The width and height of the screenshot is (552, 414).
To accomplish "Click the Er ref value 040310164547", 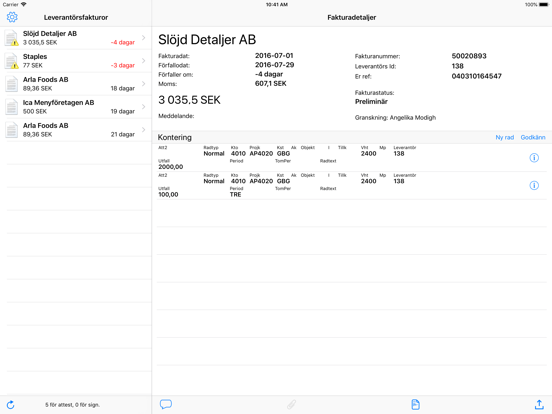I will coord(476,76).
